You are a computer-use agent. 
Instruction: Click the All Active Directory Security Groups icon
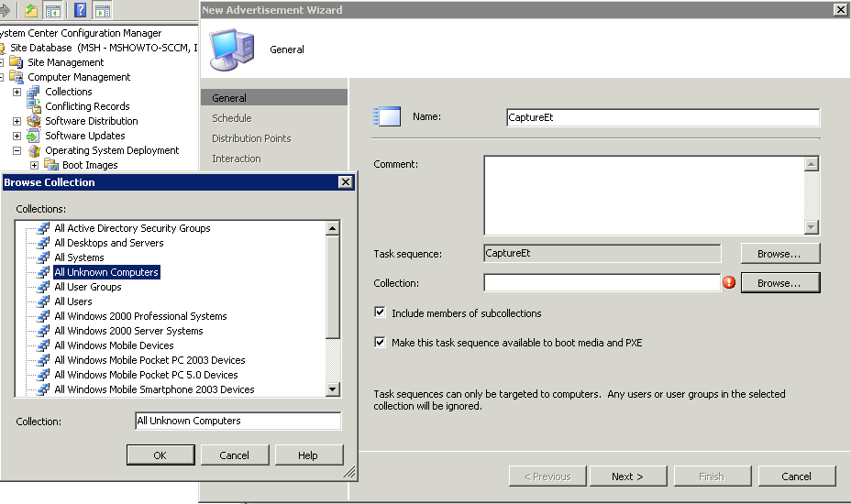(x=43, y=228)
